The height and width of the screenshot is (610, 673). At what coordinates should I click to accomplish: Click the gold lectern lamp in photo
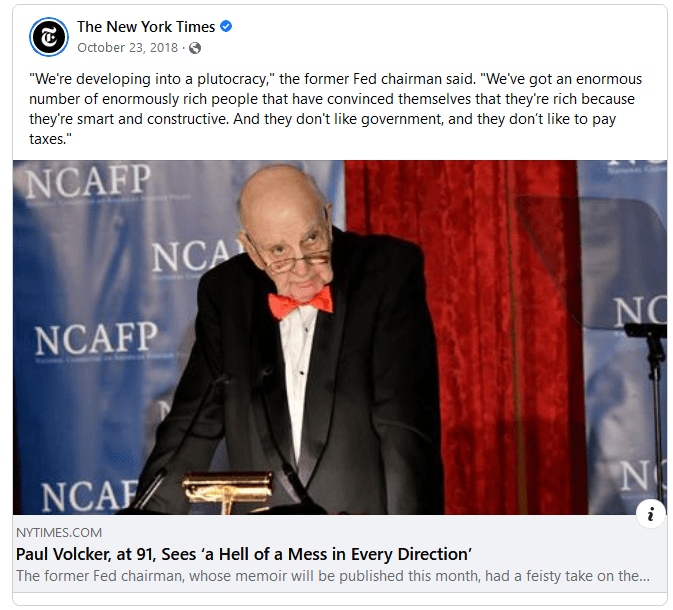click(x=227, y=489)
